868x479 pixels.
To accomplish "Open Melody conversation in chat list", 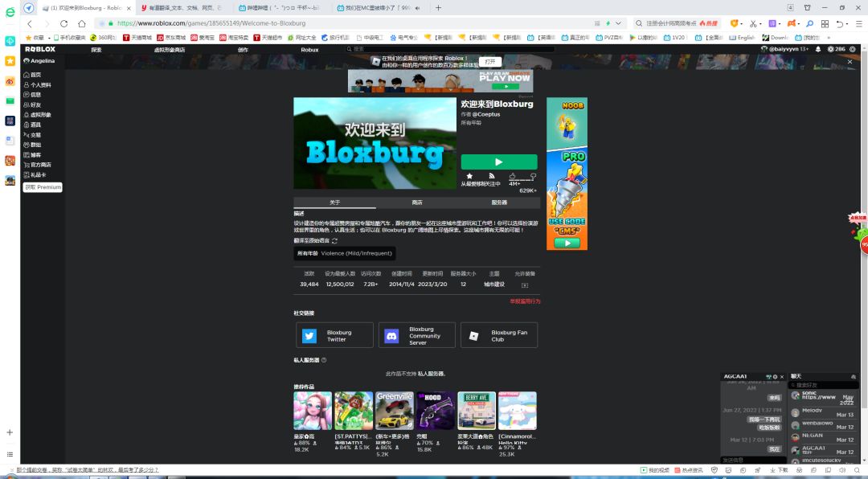I will coord(825,412).
